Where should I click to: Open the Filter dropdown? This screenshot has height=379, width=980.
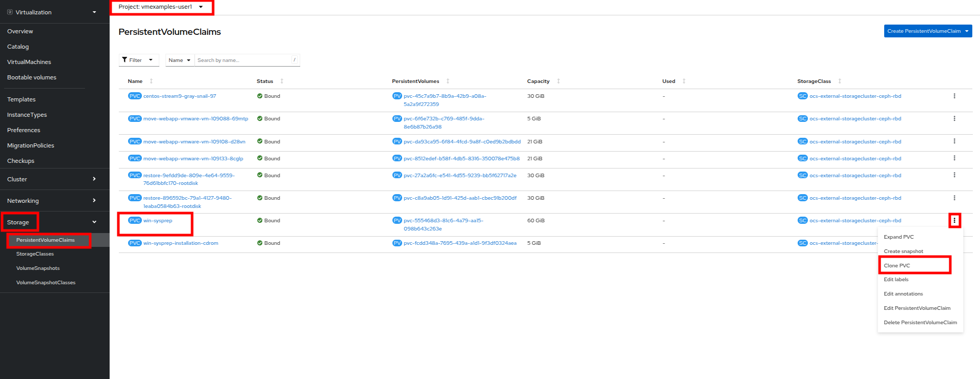coord(138,60)
